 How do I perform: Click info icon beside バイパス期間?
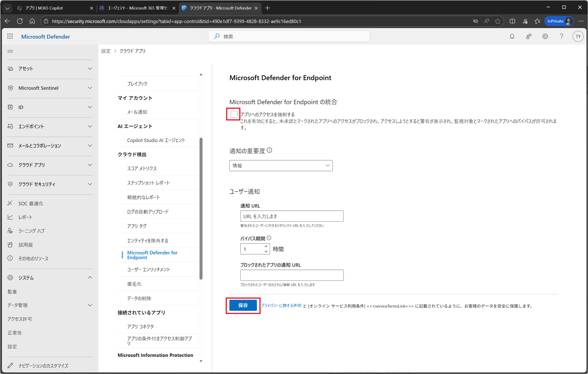coord(269,238)
